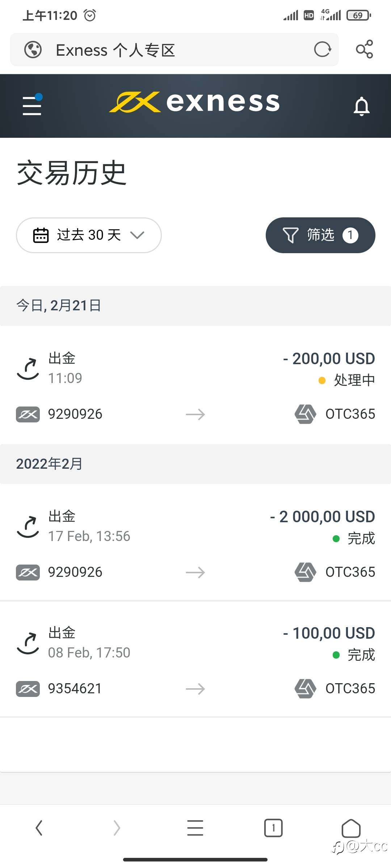Select the 100,00 USD withdrawal on 08 Feb
Screen dimensions: 391x868
(195, 659)
